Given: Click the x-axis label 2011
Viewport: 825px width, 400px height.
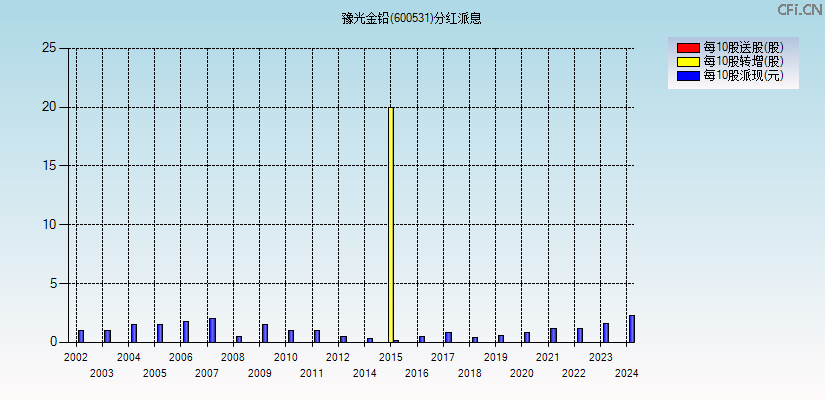Looking at the screenshot, I should 312,374.
